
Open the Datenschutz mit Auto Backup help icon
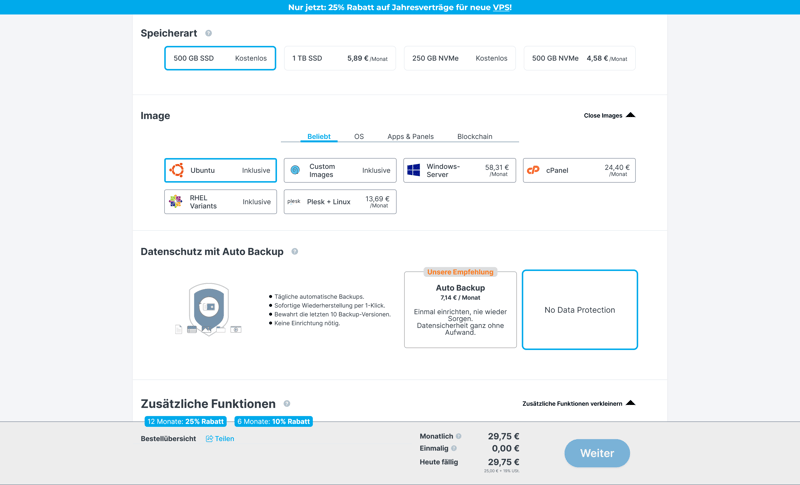[x=294, y=251]
